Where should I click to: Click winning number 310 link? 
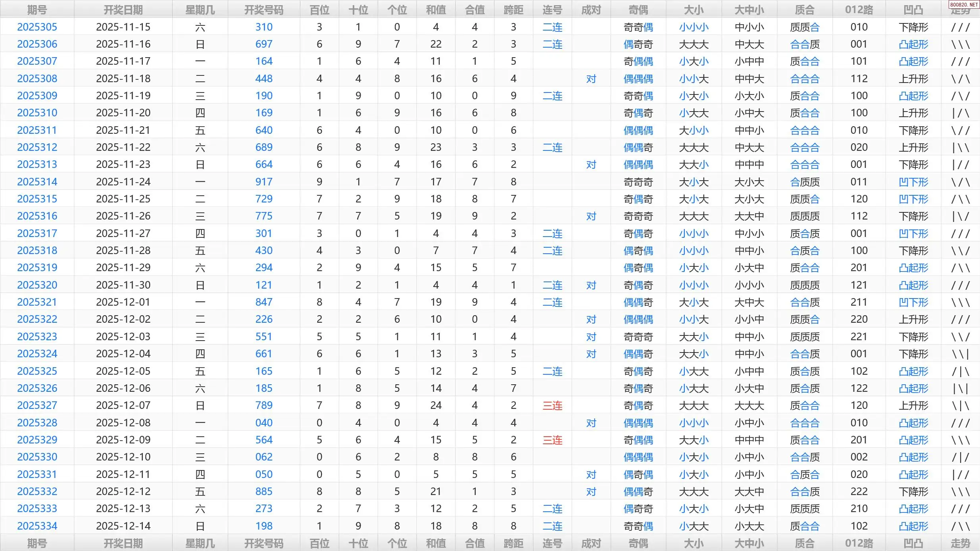click(264, 27)
